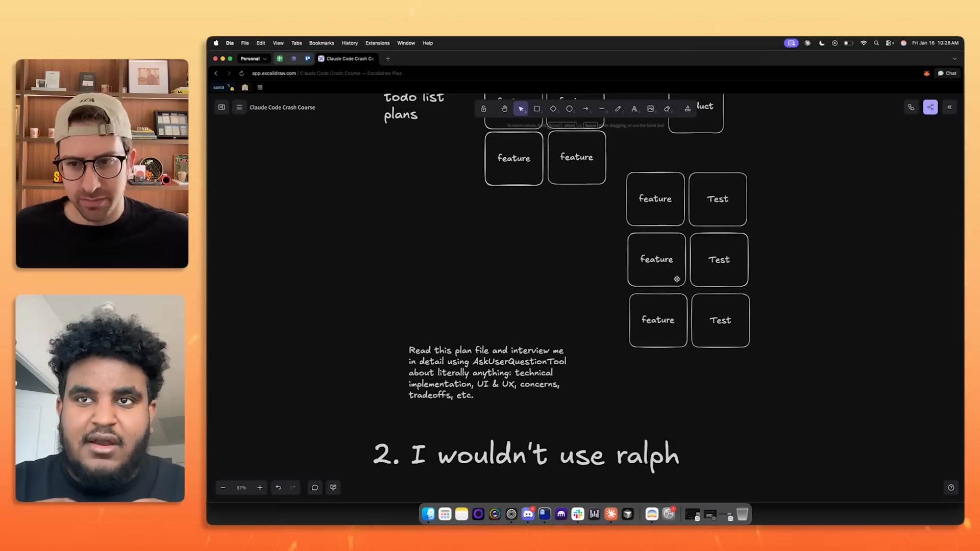980x551 pixels.
Task: Open the History menu
Action: (x=350, y=43)
